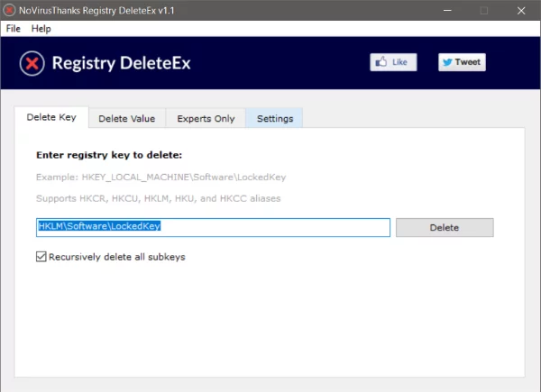Click the Delete button
This screenshot has width=541, height=392.
click(x=445, y=228)
